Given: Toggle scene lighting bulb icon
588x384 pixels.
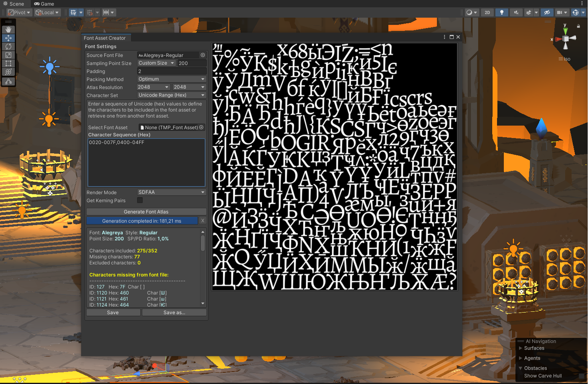Looking at the screenshot, I should (501, 12).
